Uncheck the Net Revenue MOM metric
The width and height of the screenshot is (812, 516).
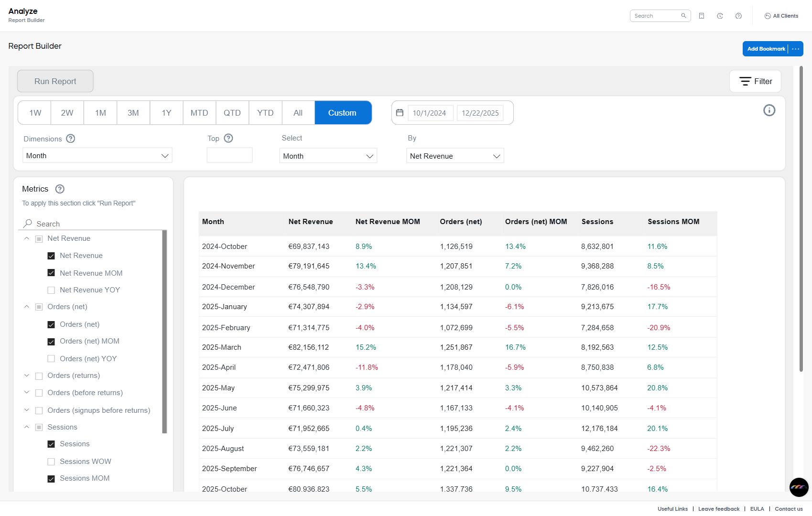[51, 273]
